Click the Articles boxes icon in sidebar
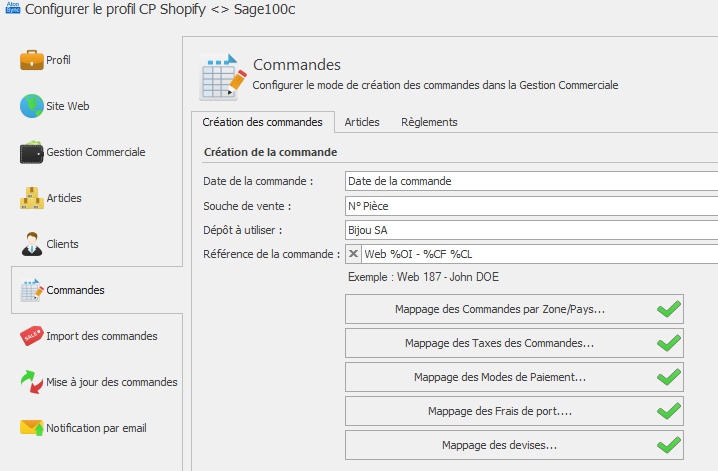Image resolution: width=718 pixels, height=471 pixels. click(32, 198)
